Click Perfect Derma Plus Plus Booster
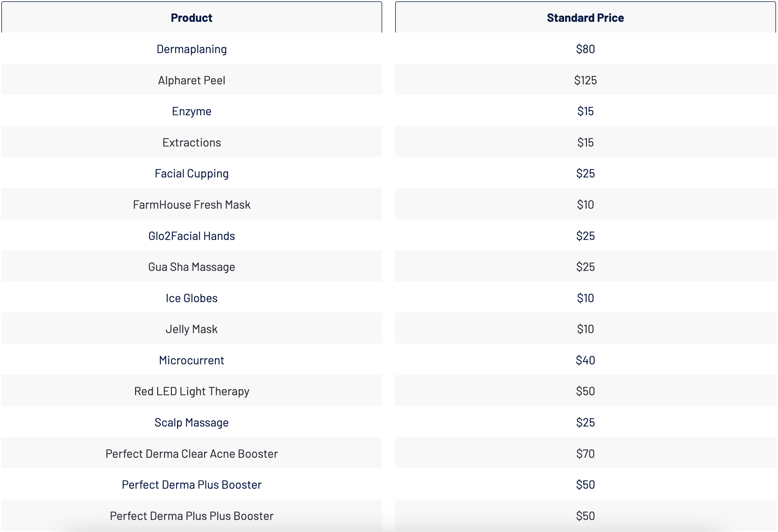The image size is (778, 532). coord(191,516)
